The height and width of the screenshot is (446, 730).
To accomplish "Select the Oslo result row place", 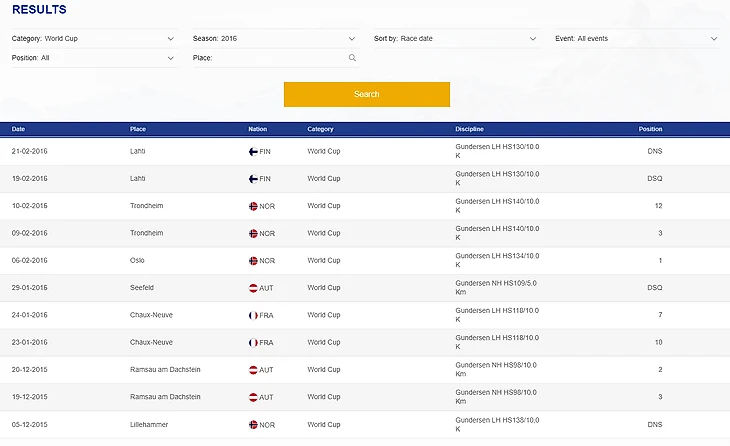I will (137, 261).
